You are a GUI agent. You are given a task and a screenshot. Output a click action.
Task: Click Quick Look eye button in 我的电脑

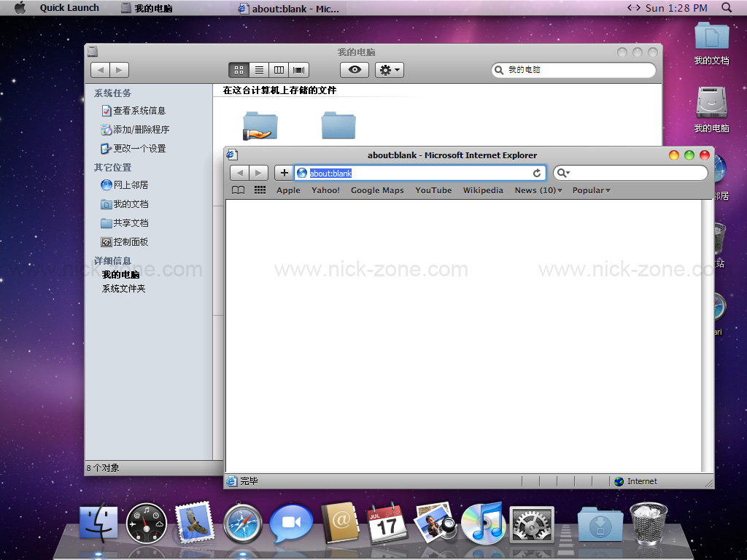pyautogui.click(x=355, y=70)
